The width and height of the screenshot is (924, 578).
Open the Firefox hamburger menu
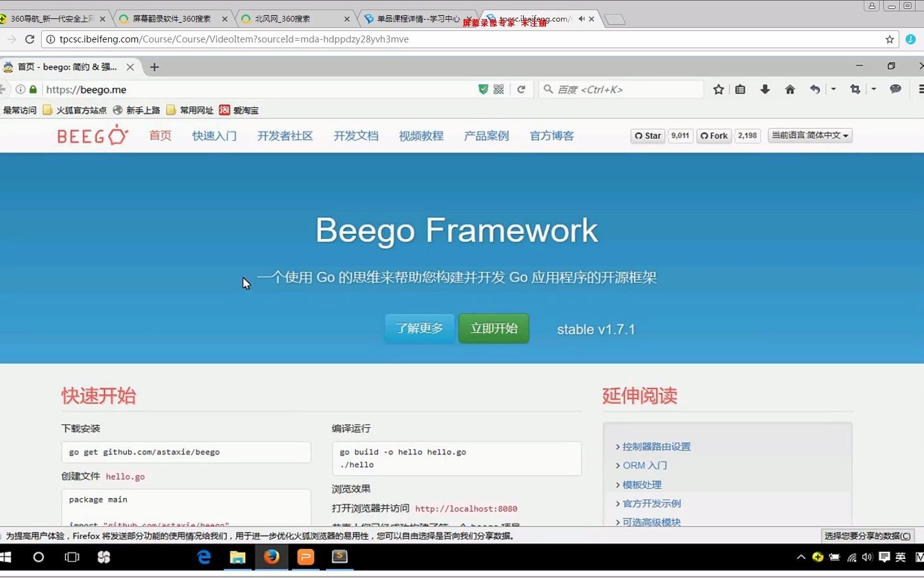tap(921, 89)
